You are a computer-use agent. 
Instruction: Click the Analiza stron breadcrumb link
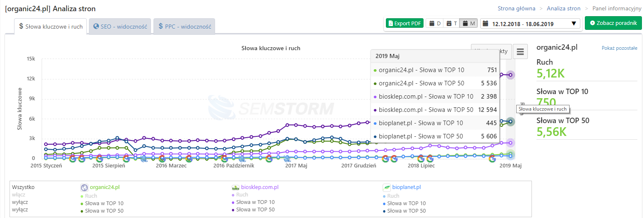tap(563, 8)
